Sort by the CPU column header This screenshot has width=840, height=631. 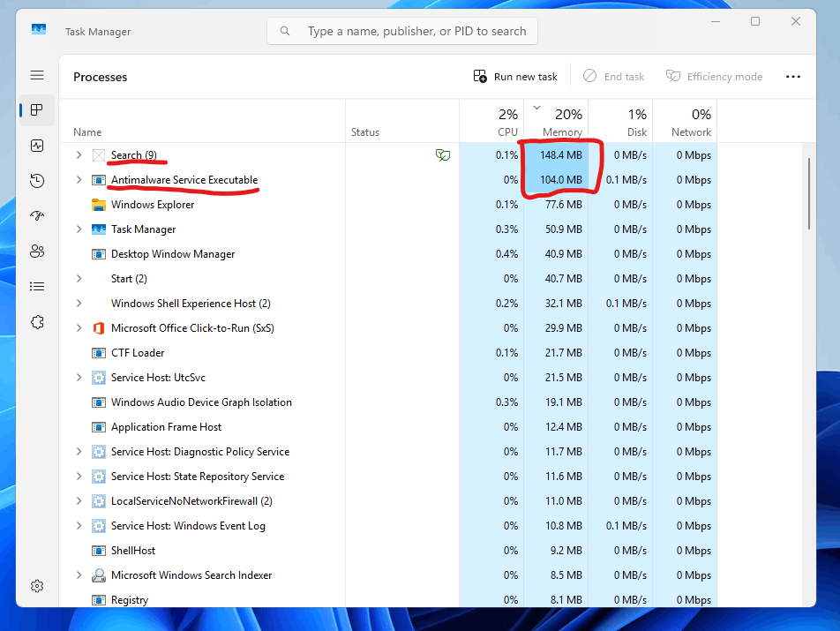click(x=491, y=121)
